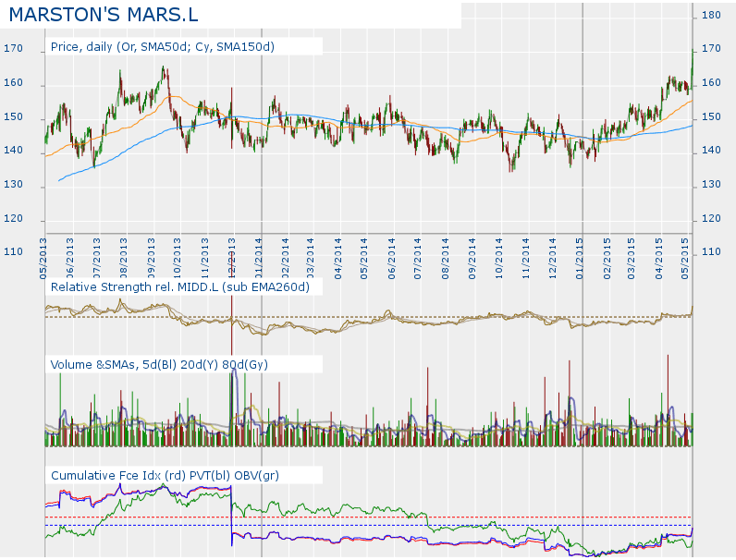The height and width of the screenshot is (560, 736).
Task: Click the 160 price label on right axis
Action: (711, 82)
